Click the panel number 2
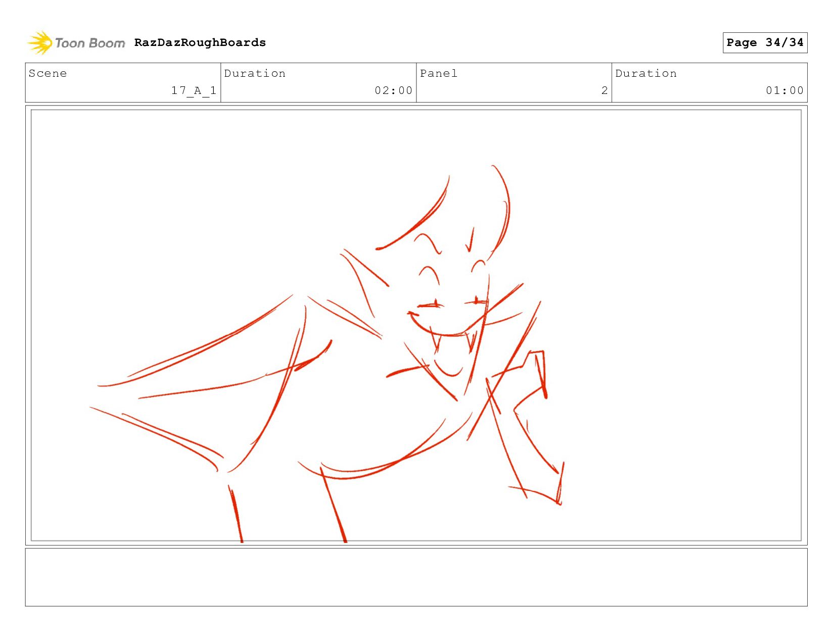 tap(605, 90)
